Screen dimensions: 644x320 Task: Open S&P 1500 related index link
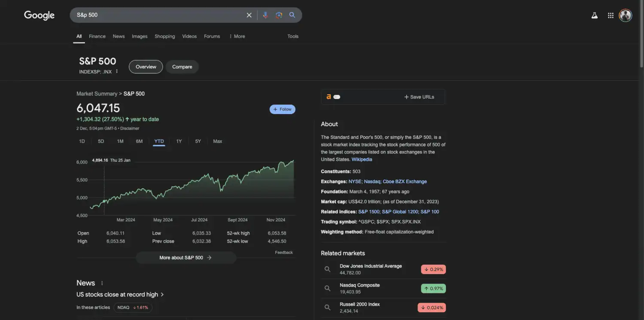[x=369, y=212]
